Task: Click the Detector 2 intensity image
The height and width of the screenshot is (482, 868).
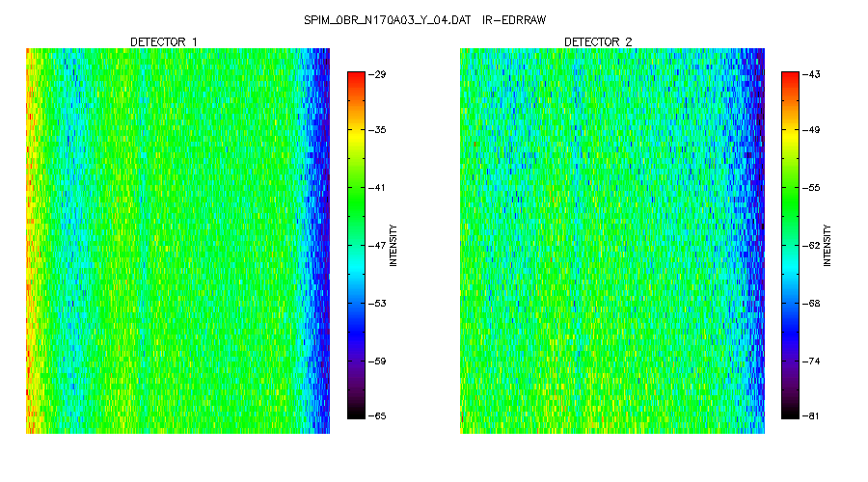Action: pos(612,241)
